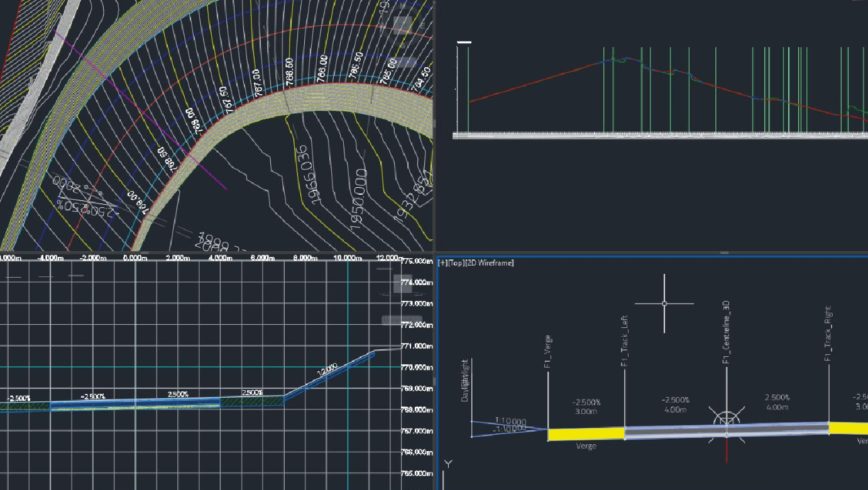Image resolution: width=868 pixels, height=490 pixels.
Task: Click the F1_Centreline_3D point code label
Action: [x=727, y=332]
